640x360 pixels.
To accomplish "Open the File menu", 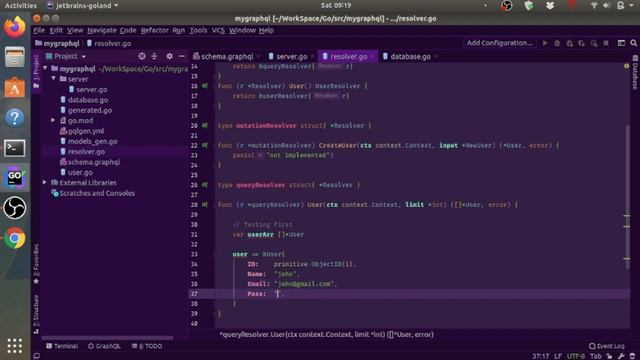I will coord(39,30).
